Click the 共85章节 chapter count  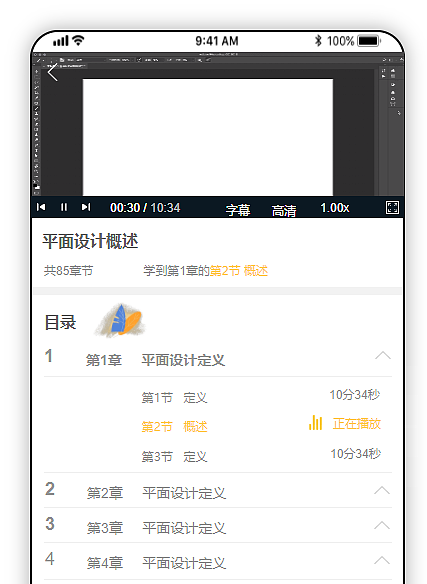tap(68, 270)
